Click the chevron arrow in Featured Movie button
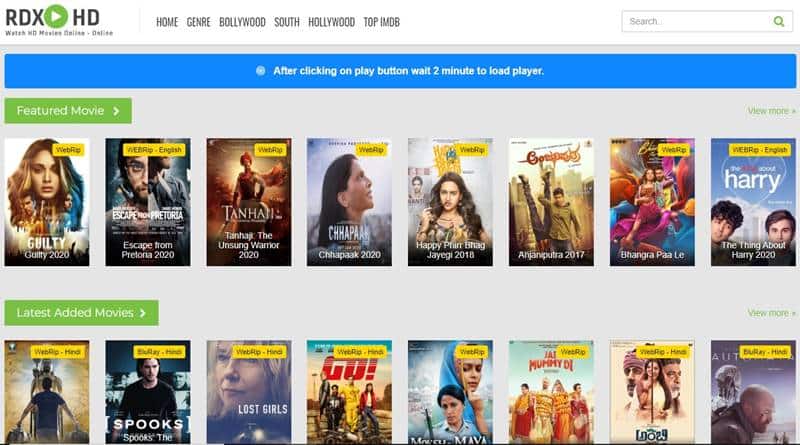Screen dimensions: 800x445 click(116, 111)
